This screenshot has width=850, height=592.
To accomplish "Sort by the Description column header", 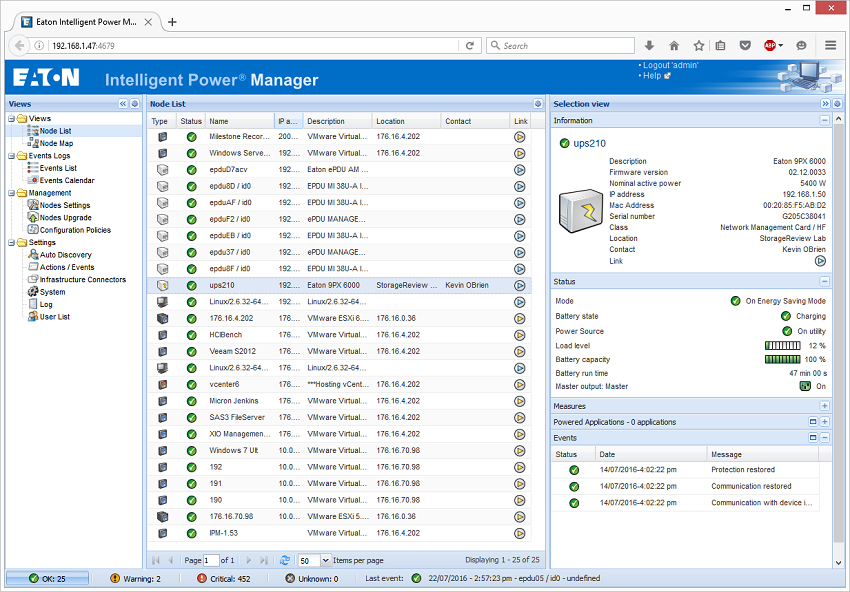I will click(x=338, y=121).
